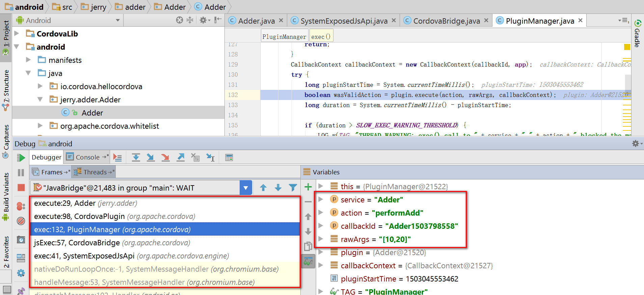Expand the 'this' variable node
This screenshot has width=644, height=295.
coord(321,186)
